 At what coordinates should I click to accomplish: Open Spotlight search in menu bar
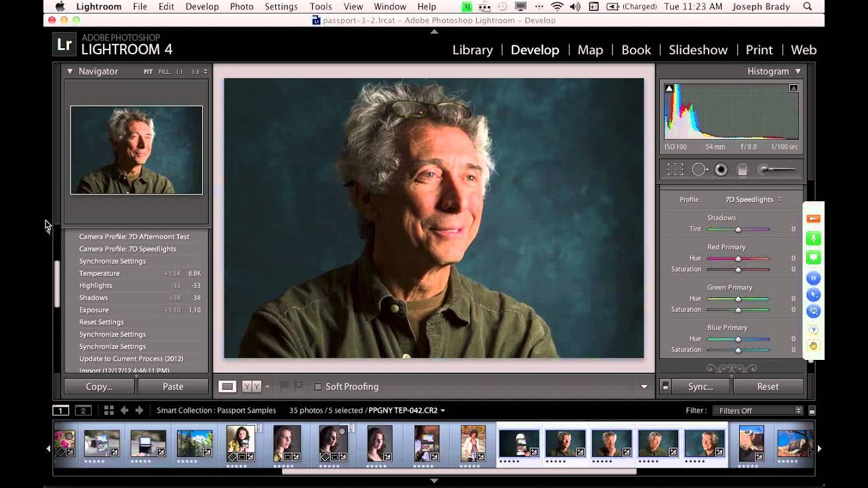point(808,7)
